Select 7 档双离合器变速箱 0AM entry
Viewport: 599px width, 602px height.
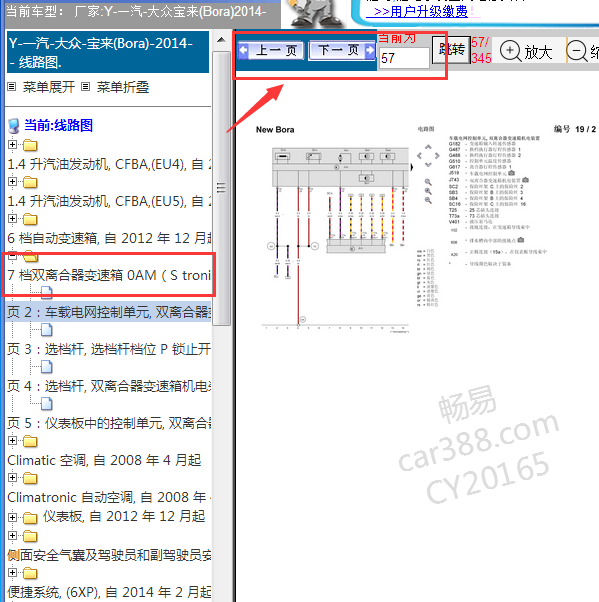pos(109,275)
